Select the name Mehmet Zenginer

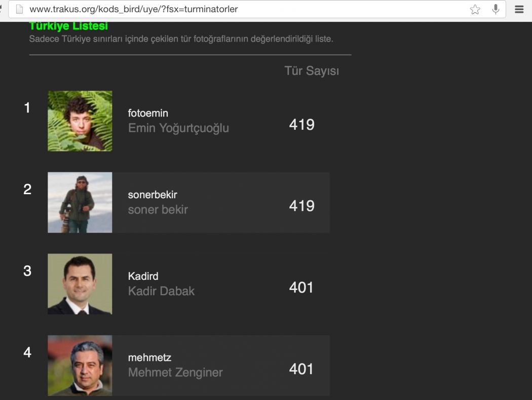175,373
